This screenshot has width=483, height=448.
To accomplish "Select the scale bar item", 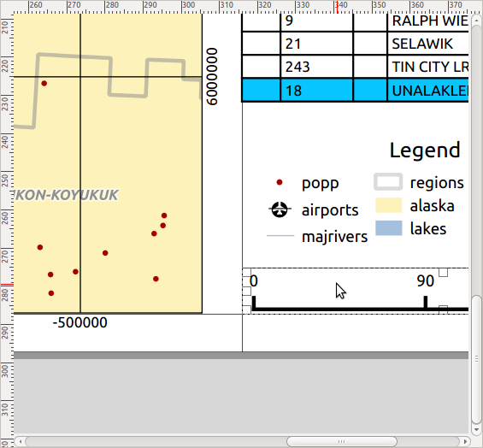I will click(355, 292).
